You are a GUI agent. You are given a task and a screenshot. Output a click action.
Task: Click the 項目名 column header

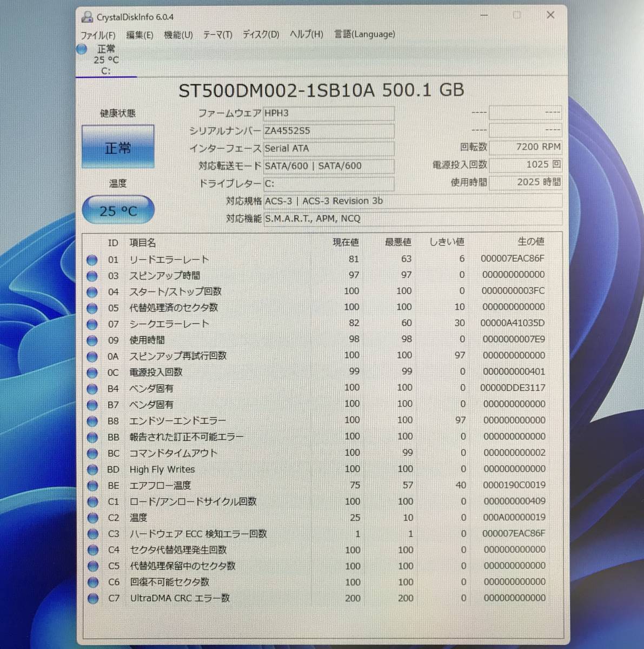[143, 243]
